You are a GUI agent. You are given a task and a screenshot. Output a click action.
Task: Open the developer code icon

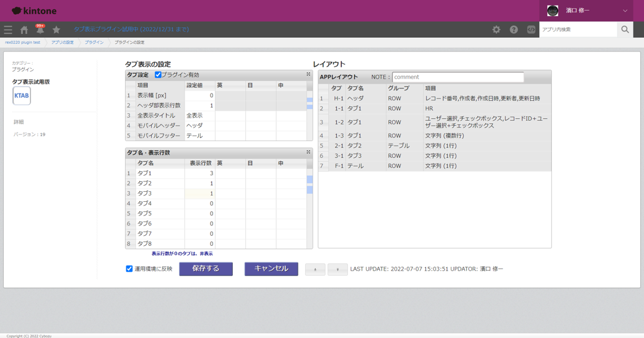tap(531, 30)
